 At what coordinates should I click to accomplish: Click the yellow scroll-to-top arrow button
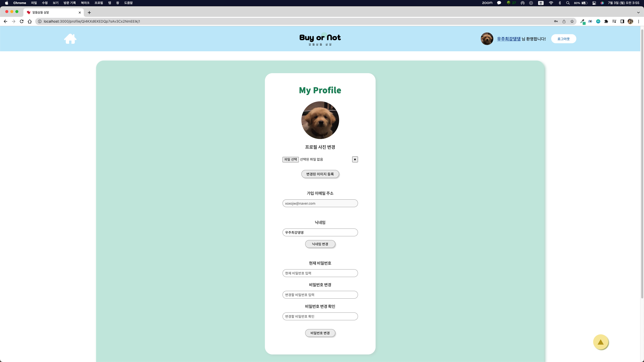point(601,342)
